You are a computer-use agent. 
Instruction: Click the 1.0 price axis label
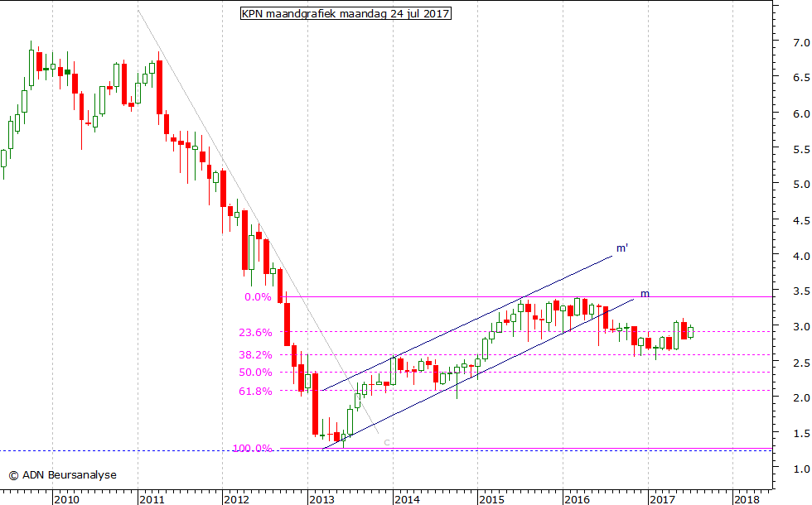click(x=801, y=469)
